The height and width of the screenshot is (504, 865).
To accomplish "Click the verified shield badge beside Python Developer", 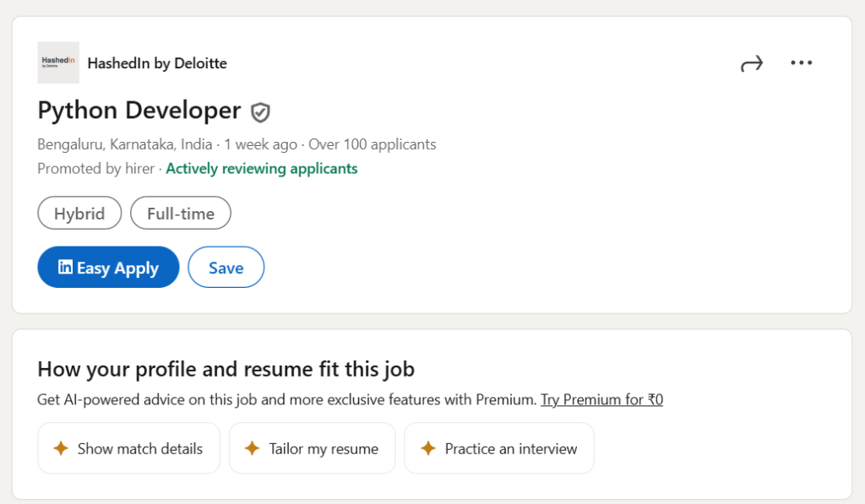I will (x=260, y=111).
